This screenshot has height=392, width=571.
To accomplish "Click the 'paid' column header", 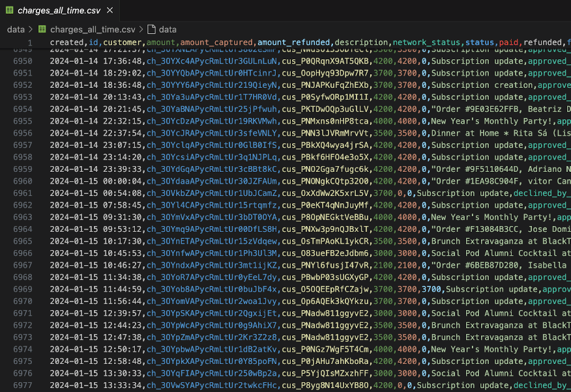I will pos(508,42).
